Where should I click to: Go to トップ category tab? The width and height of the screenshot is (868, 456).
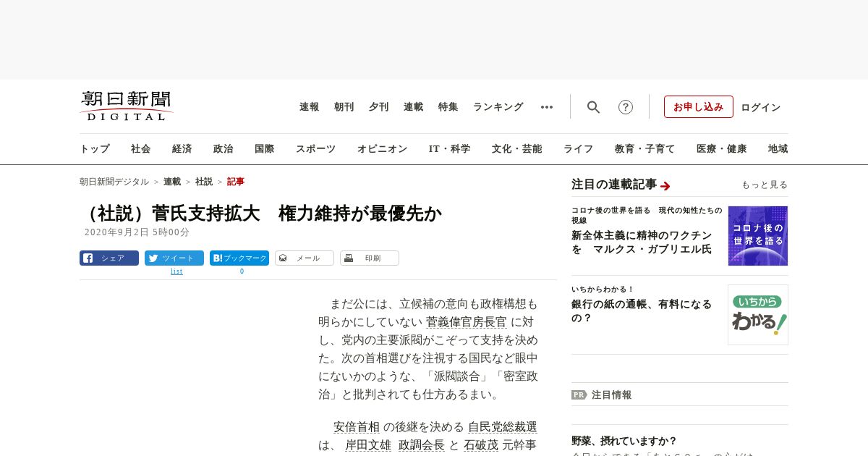coord(95,149)
